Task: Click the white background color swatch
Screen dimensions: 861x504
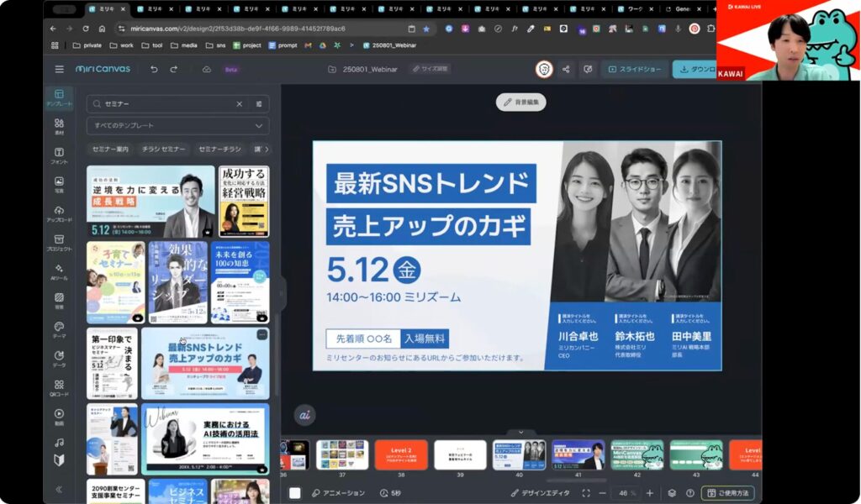Action: (x=295, y=493)
